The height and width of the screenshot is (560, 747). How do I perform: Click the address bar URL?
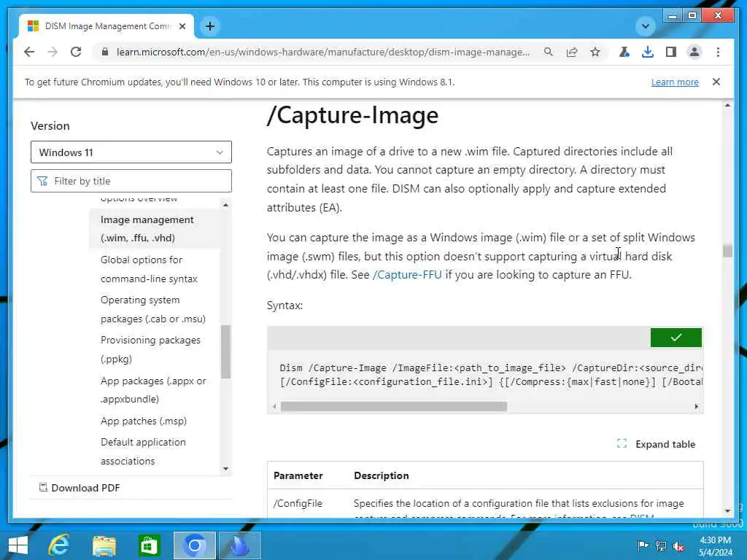[323, 52]
